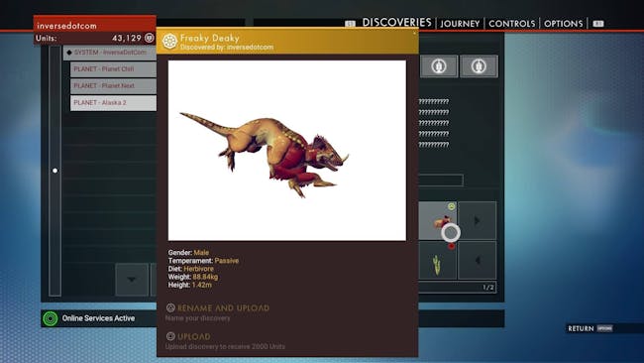Screen dimensions: 644x363
Task: Click the square icon beside Upload
Action: coord(170,336)
